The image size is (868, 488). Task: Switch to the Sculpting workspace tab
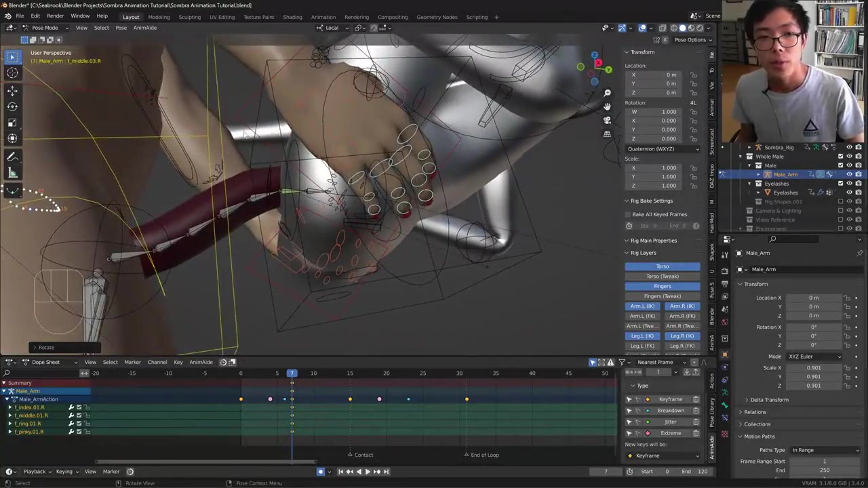tap(189, 17)
